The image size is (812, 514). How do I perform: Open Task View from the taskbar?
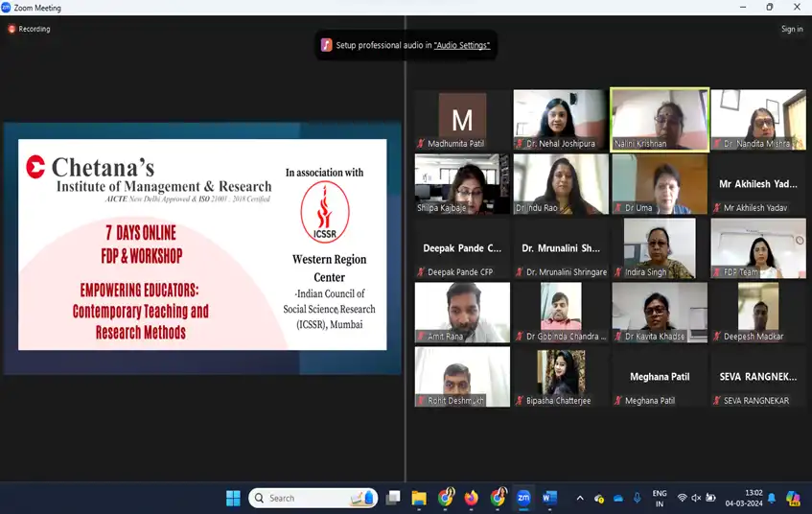pos(393,498)
